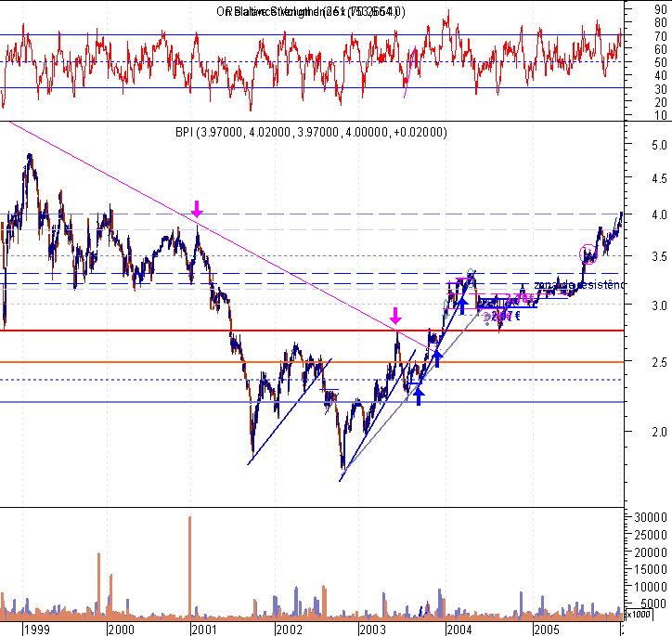Click the 4.5 price axis label

click(x=659, y=178)
